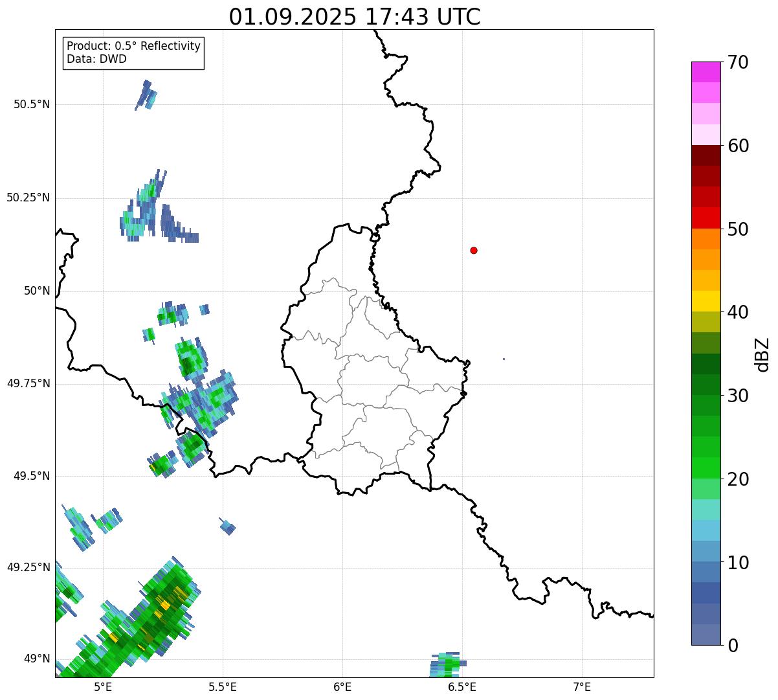Click the colorbar tick label 10
The height and width of the screenshot is (700, 778).
coord(738,563)
